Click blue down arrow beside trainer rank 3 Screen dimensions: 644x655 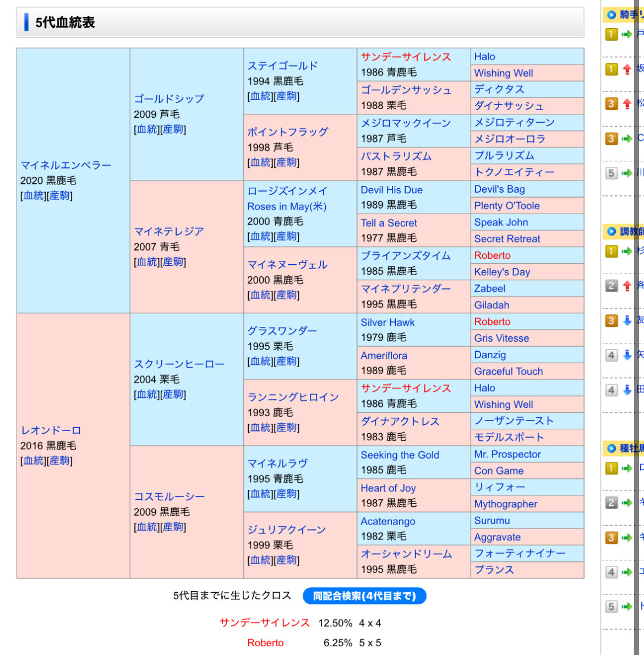click(627, 320)
